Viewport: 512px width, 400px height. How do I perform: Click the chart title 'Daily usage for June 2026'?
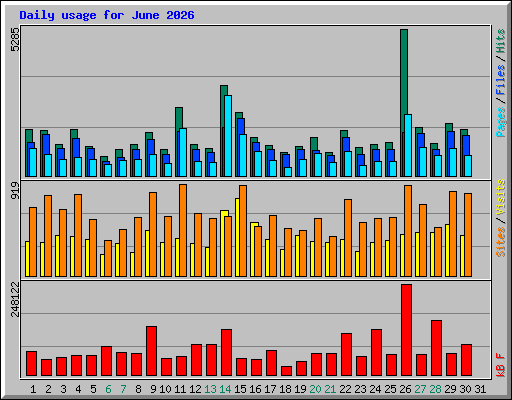click(107, 15)
